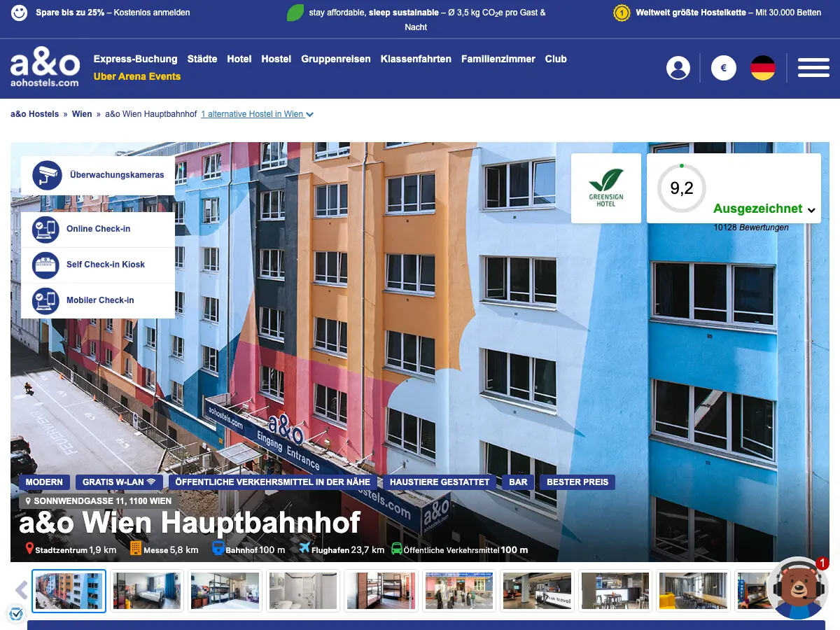
Task: Click the BESTER PREIS tag
Action: [x=578, y=482]
